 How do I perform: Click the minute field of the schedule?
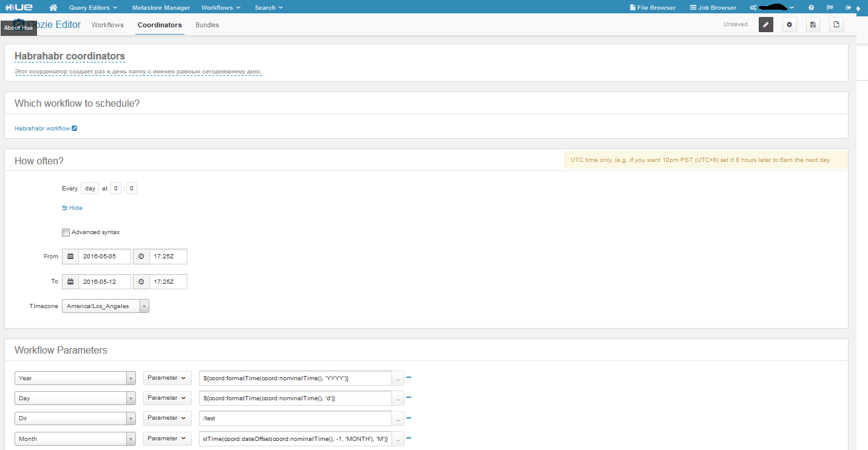(132, 189)
